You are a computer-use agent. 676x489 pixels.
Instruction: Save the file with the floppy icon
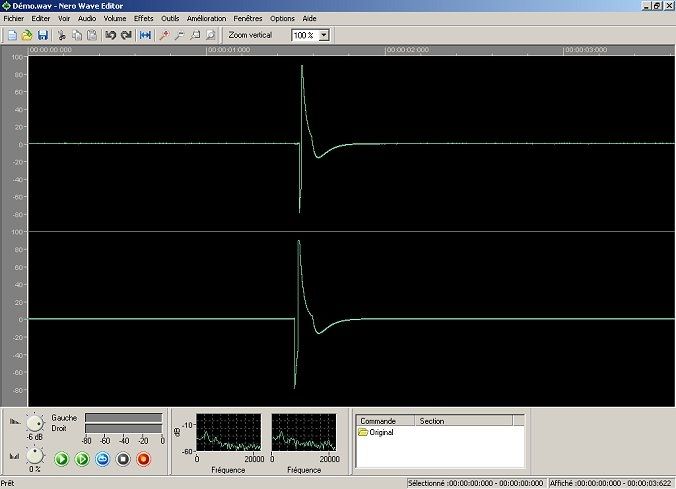[43, 35]
